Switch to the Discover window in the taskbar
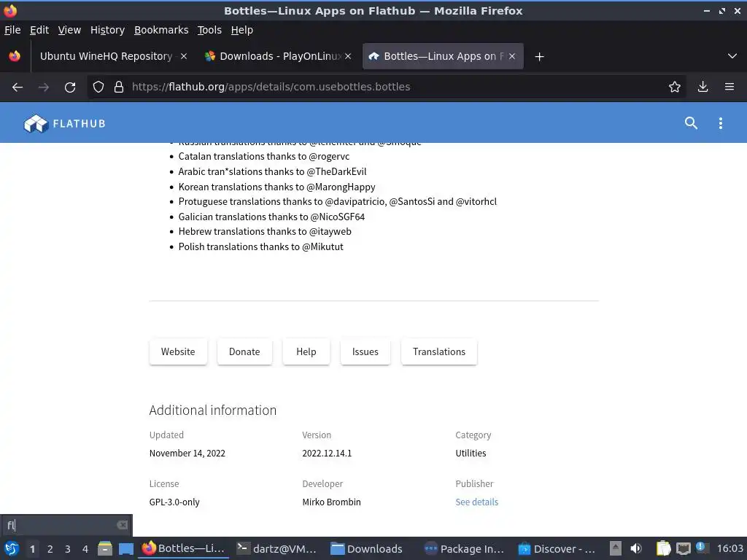 point(558,549)
